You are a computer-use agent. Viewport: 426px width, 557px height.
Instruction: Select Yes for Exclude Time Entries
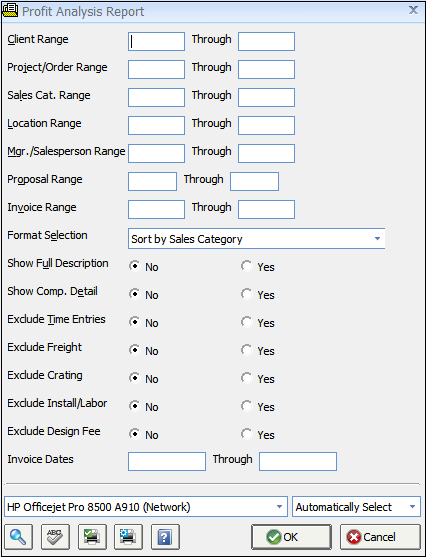click(247, 322)
